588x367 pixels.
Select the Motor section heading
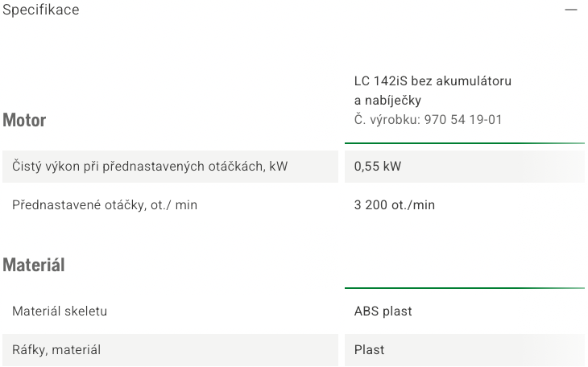pos(24,121)
